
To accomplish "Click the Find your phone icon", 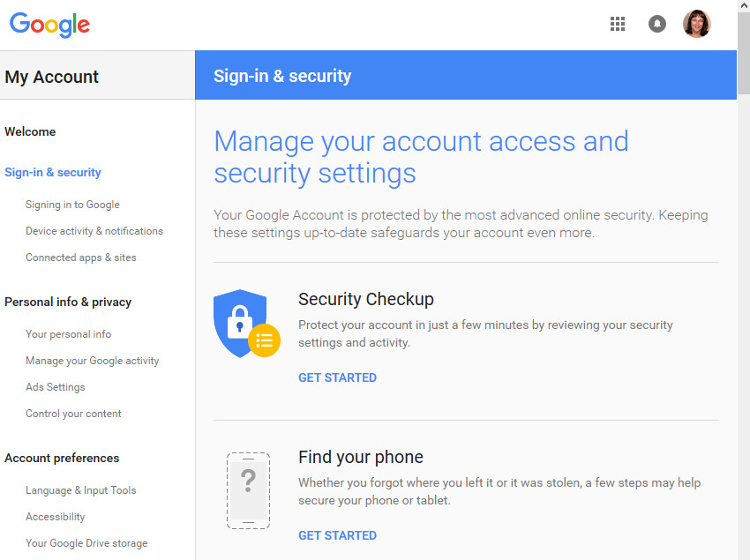I will pos(248,490).
